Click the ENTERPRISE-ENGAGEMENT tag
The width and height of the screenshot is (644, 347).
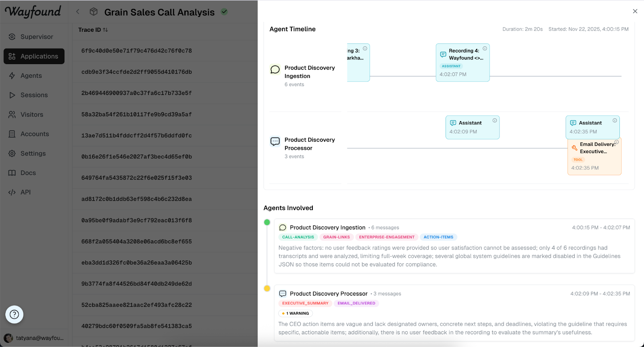click(x=386, y=237)
